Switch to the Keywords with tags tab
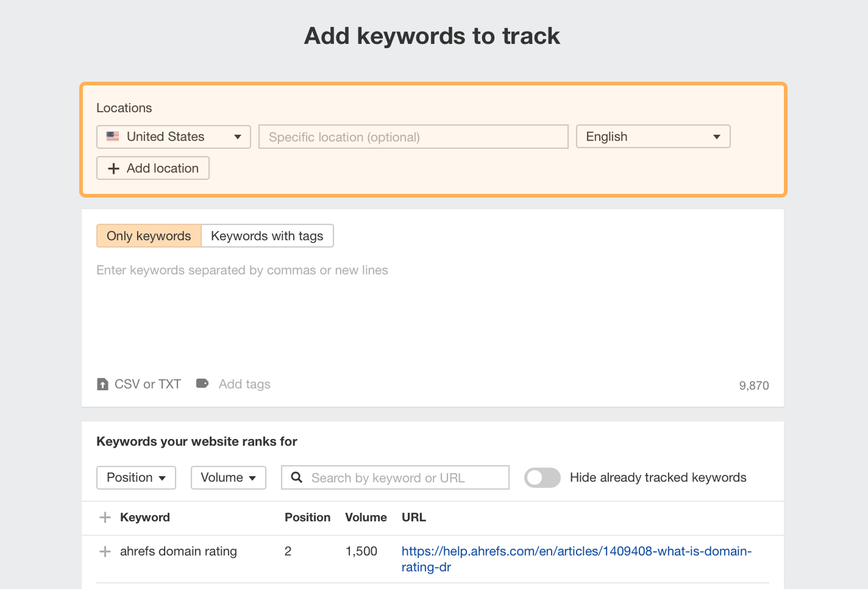This screenshot has height=589, width=868. (267, 235)
